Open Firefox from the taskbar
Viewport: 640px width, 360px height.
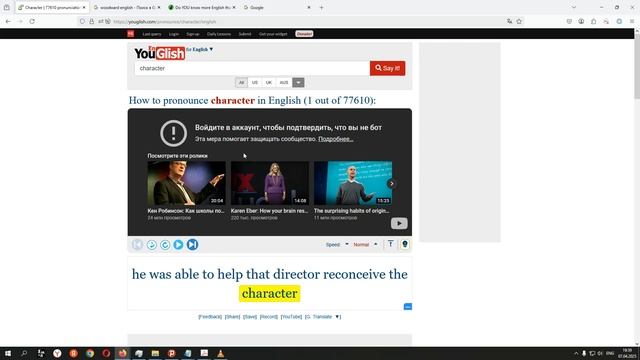122,353
